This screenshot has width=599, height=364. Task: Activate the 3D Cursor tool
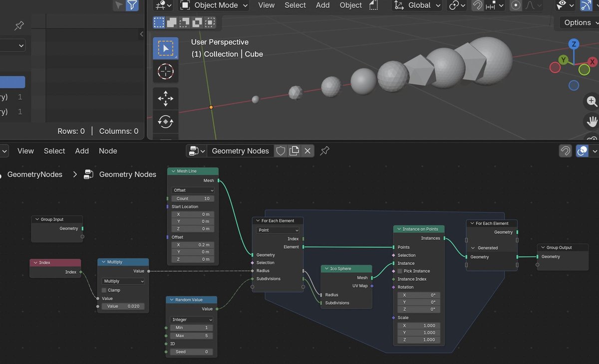point(165,72)
